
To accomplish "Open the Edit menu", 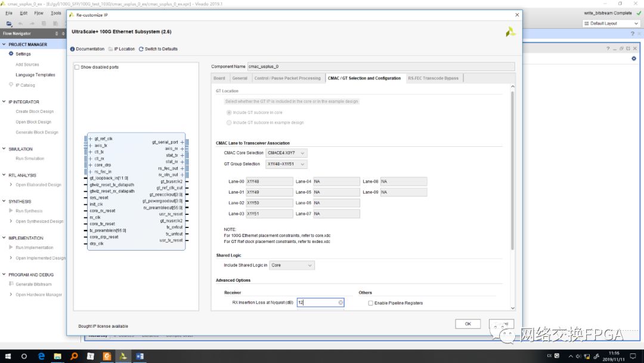I will click(x=24, y=13).
